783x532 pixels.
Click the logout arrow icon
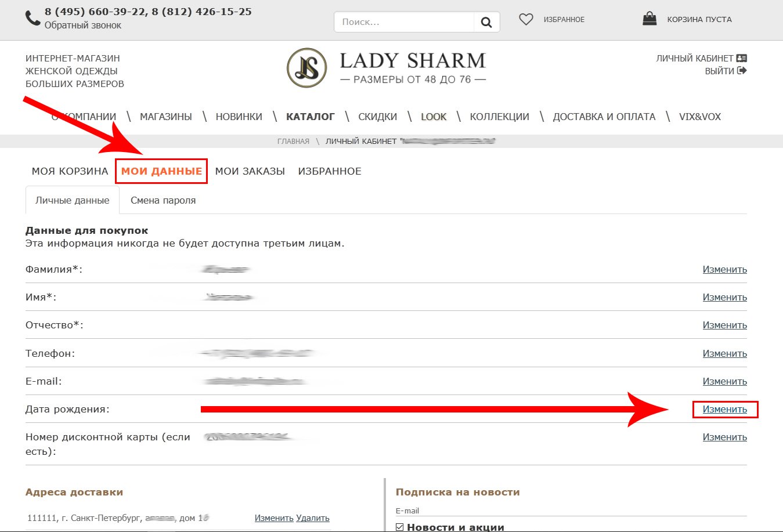pyautogui.click(x=741, y=71)
